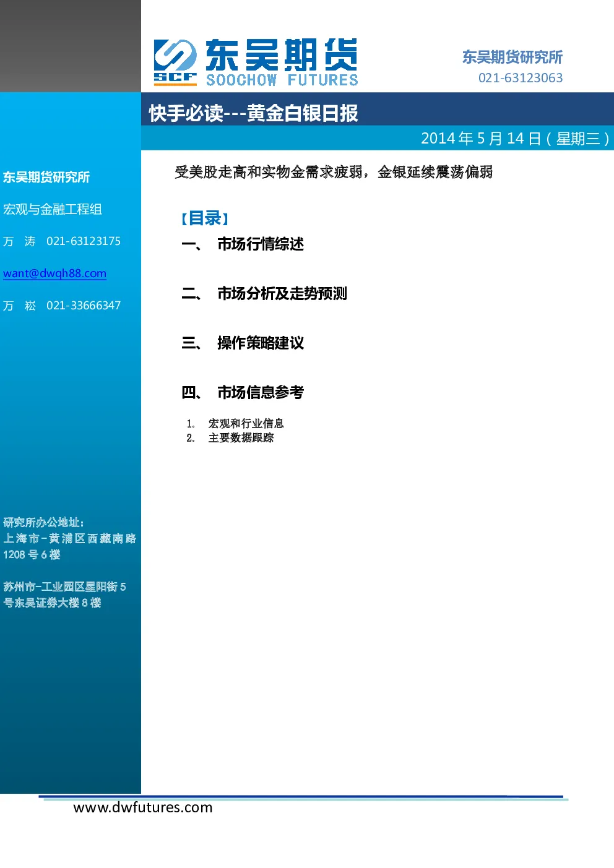Click sub-item '2. 主要数据跟踪'
This screenshot has width=614, height=868.
click(x=230, y=438)
